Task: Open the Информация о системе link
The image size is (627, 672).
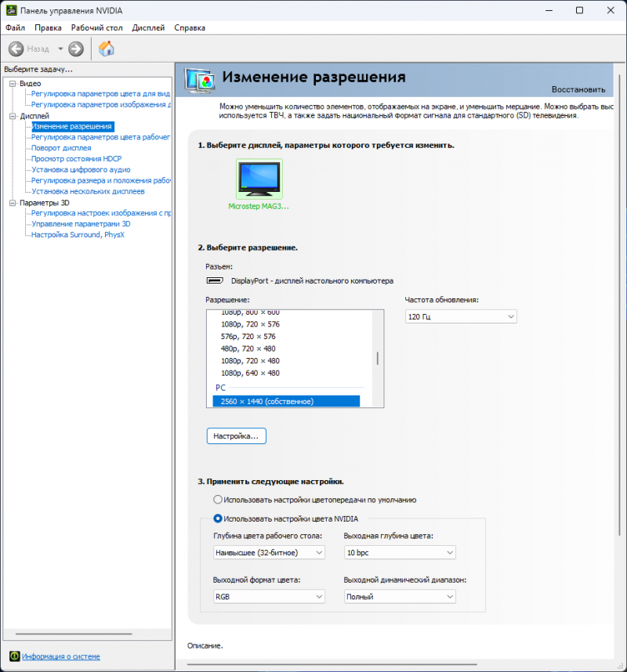Action: (x=61, y=656)
